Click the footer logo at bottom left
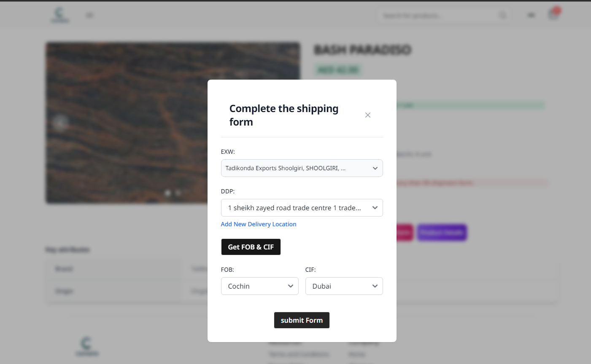The height and width of the screenshot is (364, 591). click(86, 346)
